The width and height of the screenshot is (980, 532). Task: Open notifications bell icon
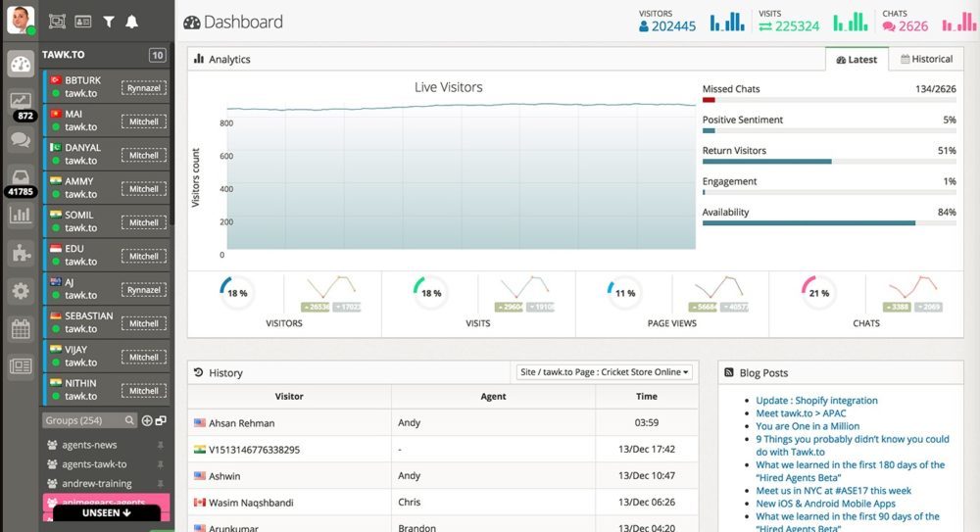[132, 21]
